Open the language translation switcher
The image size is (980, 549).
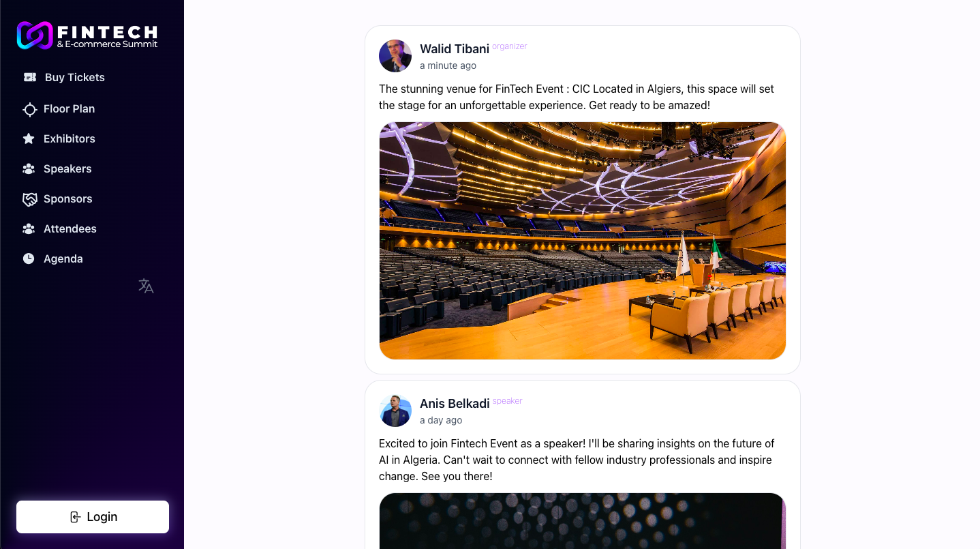tap(146, 286)
